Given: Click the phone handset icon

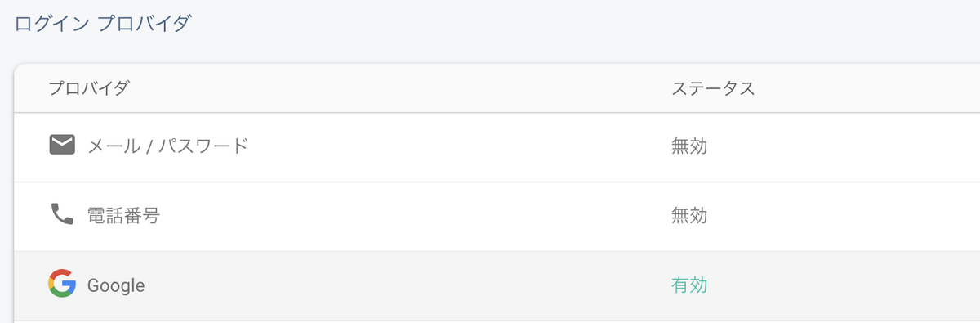Looking at the screenshot, I should tap(62, 214).
